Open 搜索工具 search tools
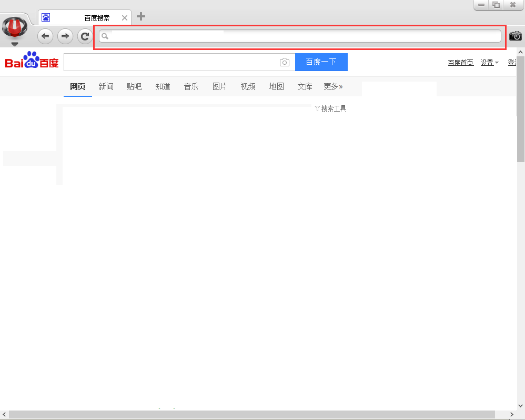Screen dimensions: 525x420 pos(334,108)
